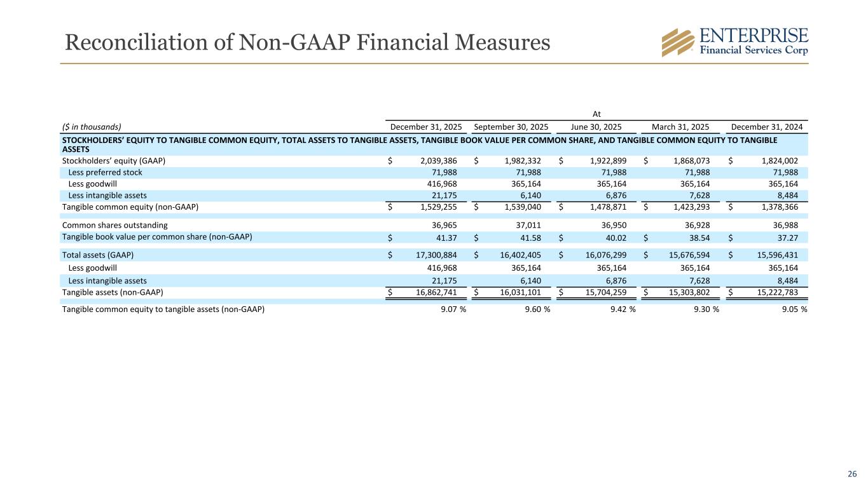
Task: Click the Enterprise Financial Services gold logo icon
Action: click(678, 43)
